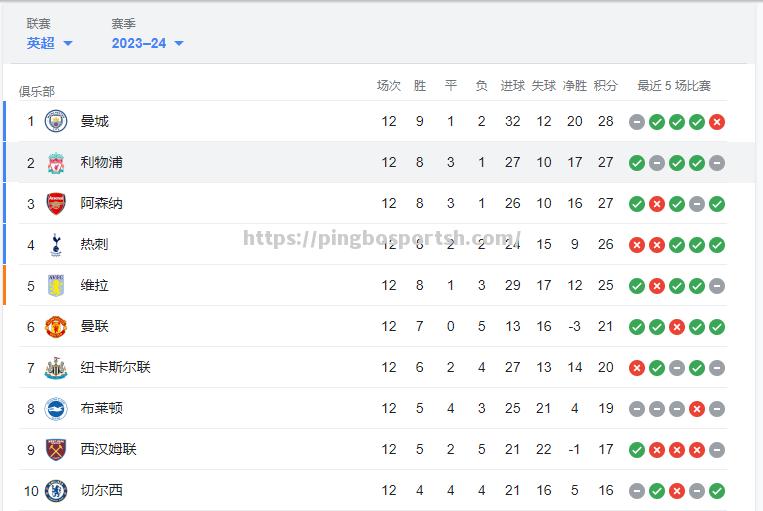
Task: Open the 英超 league dropdown
Action: point(49,43)
